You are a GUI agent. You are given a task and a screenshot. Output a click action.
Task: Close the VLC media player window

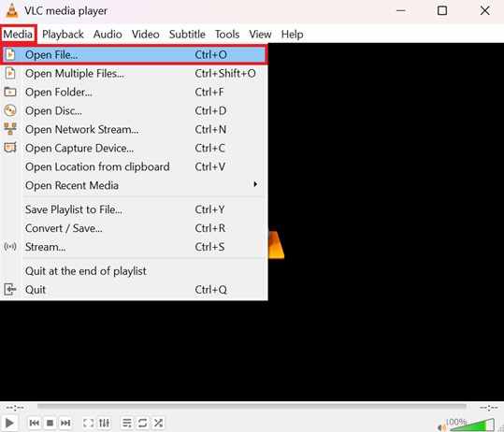pos(484,10)
